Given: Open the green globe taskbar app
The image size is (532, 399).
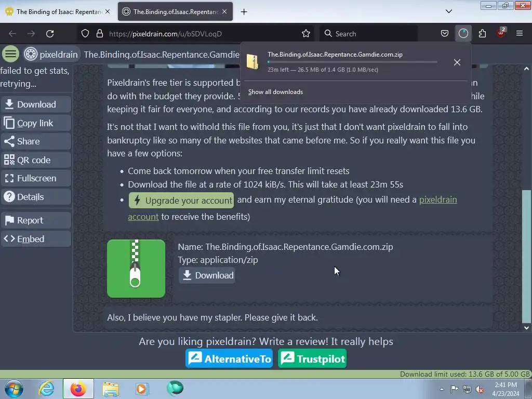Looking at the screenshot, I should pyautogui.click(x=175, y=388).
